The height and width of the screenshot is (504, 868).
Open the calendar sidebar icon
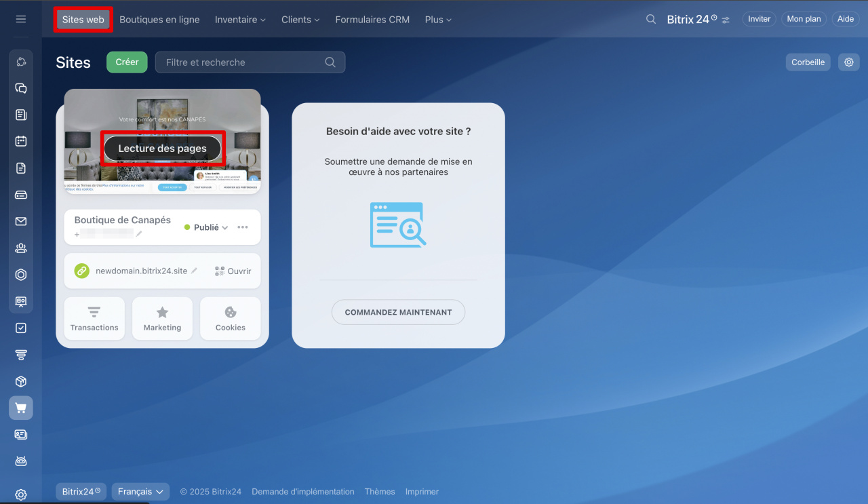click(21, 141)
